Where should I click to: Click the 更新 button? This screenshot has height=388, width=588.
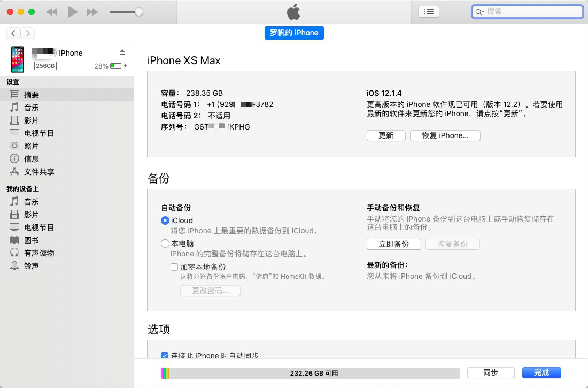point(386,135)
